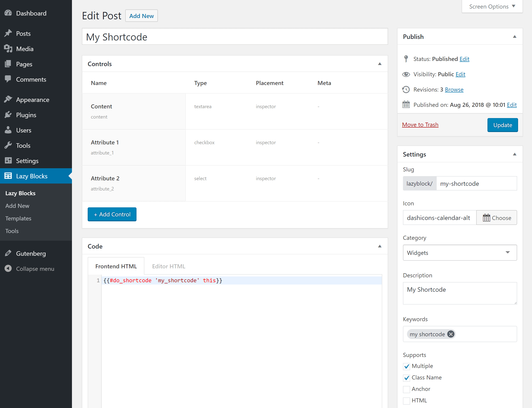The height and width of the screenshot is (408, 532).
Task: Remove the 'my shortcode' keyword tag
Action: (451, 334)
